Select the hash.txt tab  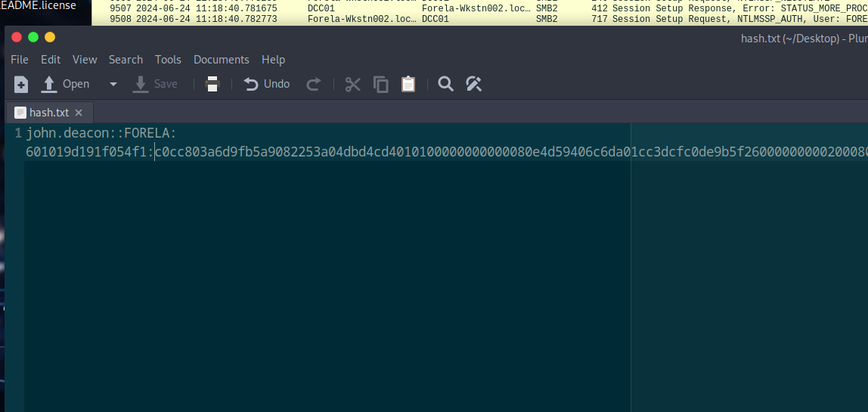[x=48, y=113]
